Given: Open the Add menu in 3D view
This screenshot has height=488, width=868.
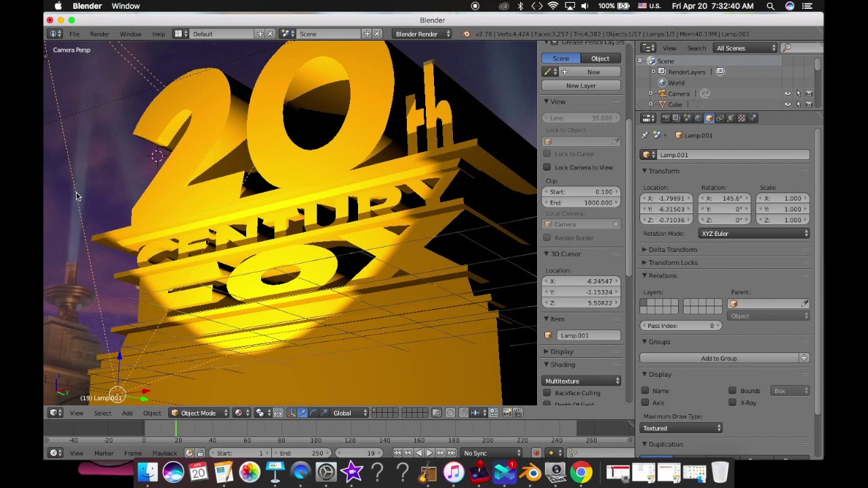Looking at the screenshot, I should tap(127, 413).
